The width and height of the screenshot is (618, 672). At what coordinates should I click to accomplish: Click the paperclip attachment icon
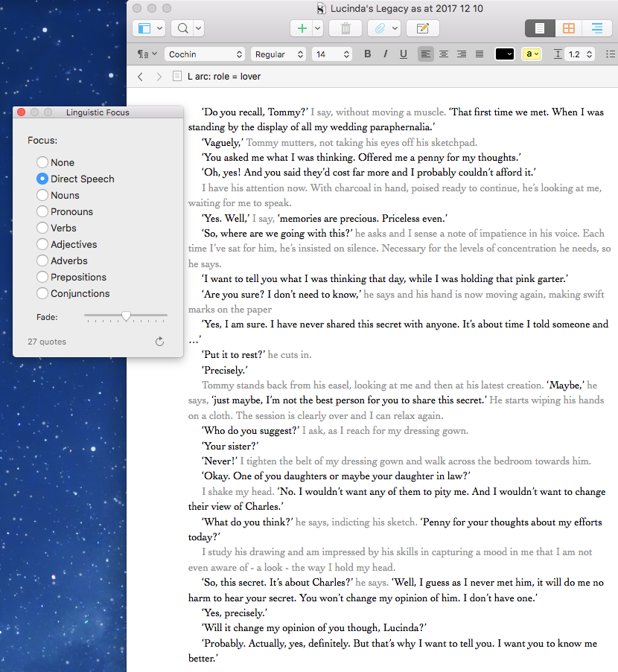click(x=380, y=29)
